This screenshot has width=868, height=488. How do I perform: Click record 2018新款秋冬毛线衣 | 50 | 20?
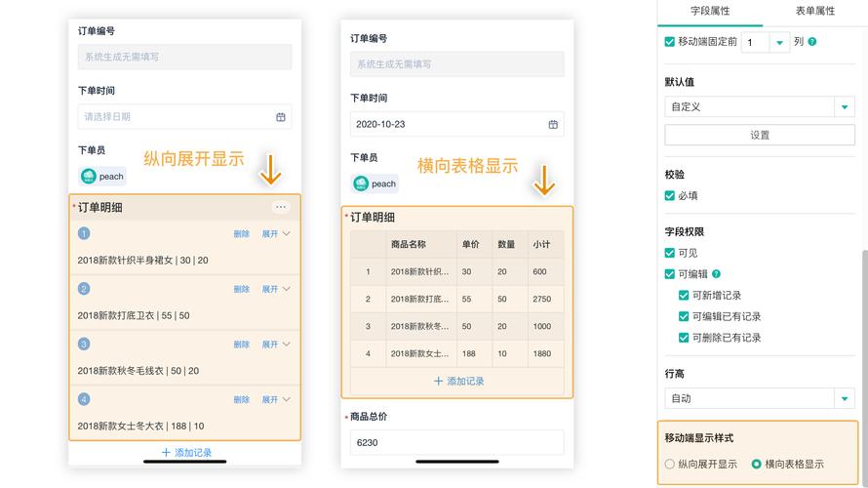tap(138, 371)
